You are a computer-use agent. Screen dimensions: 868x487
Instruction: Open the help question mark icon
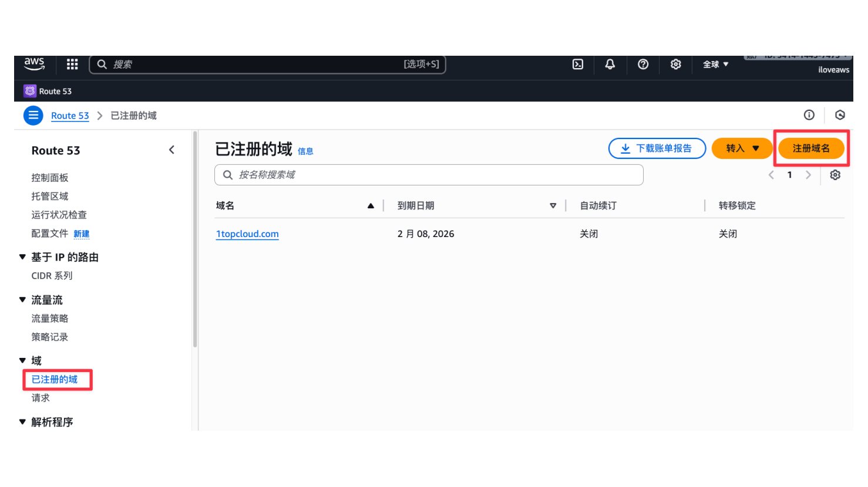643,65
